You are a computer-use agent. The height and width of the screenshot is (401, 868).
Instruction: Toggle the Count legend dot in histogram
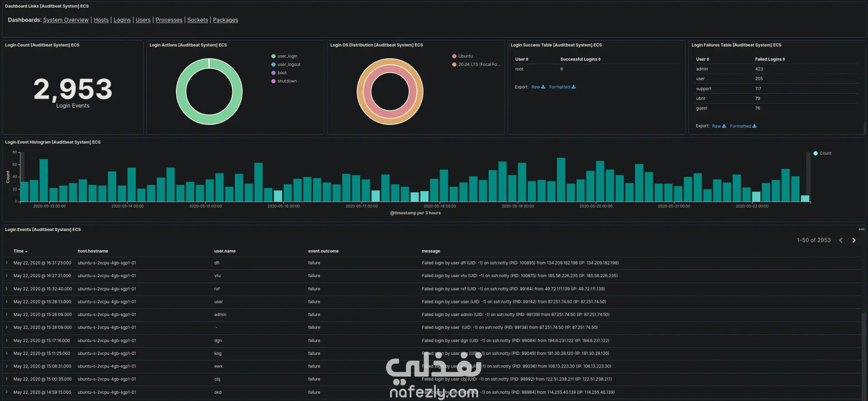pos(816,153)
